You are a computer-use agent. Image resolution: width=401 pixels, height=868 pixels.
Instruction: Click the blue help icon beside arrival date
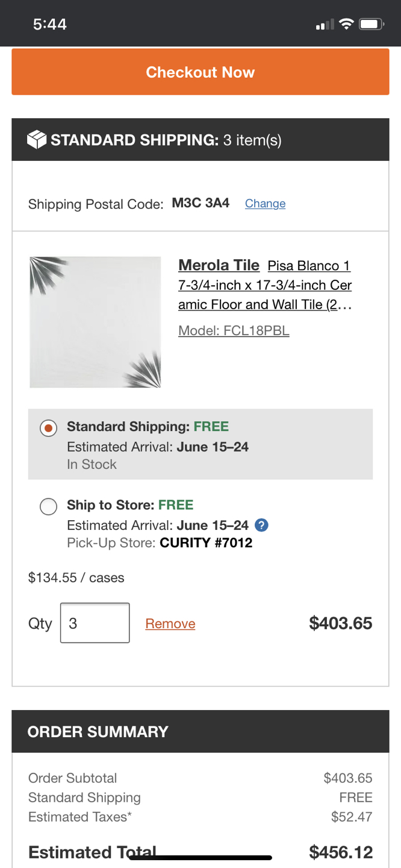click(261, 525)
